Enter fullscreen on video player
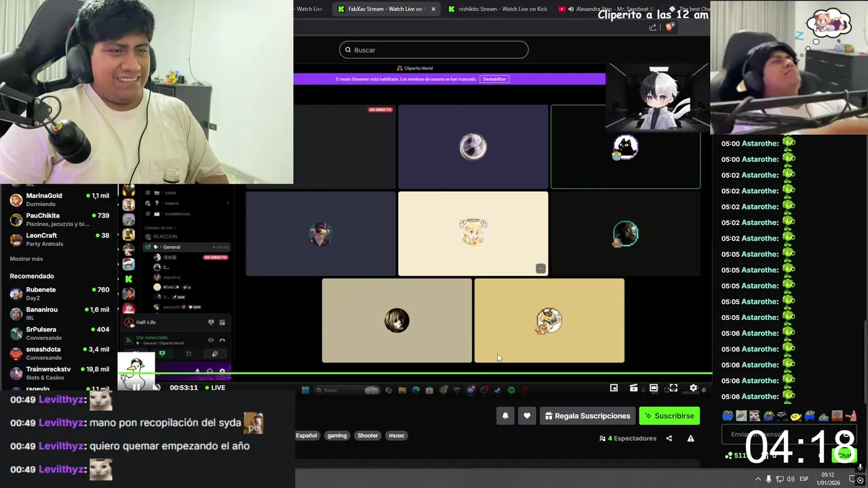The image size is (868, 488). point(673,388)
